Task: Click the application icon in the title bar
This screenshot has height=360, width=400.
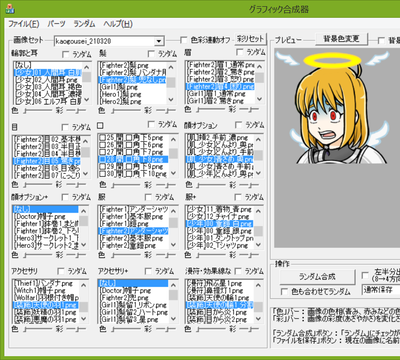Action: pyautogui.click(x=10, y=9)
